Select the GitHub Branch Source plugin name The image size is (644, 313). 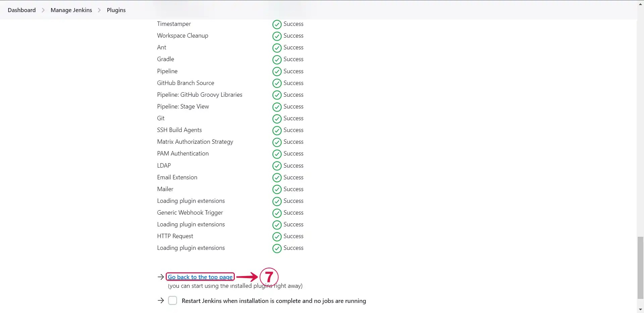[185, 83]
